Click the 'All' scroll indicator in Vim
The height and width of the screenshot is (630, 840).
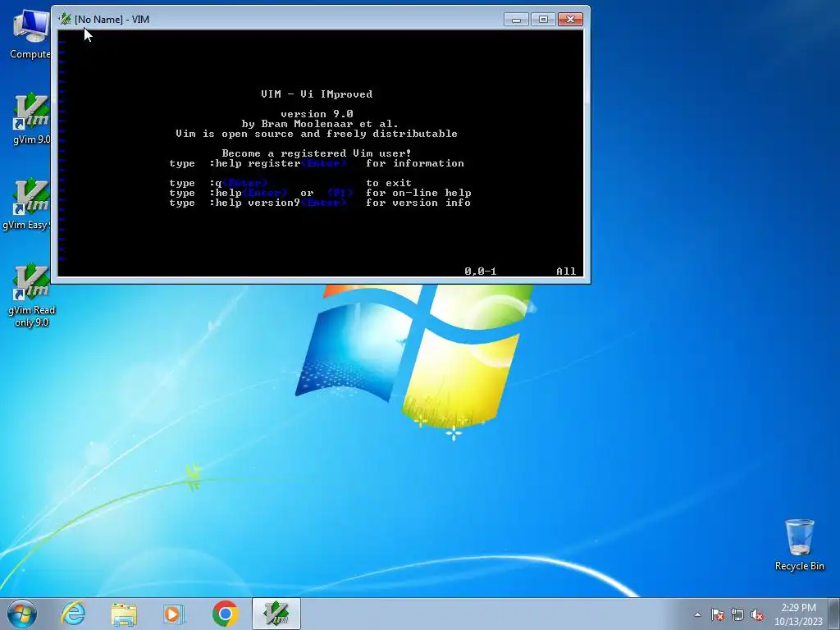point(566,271)
